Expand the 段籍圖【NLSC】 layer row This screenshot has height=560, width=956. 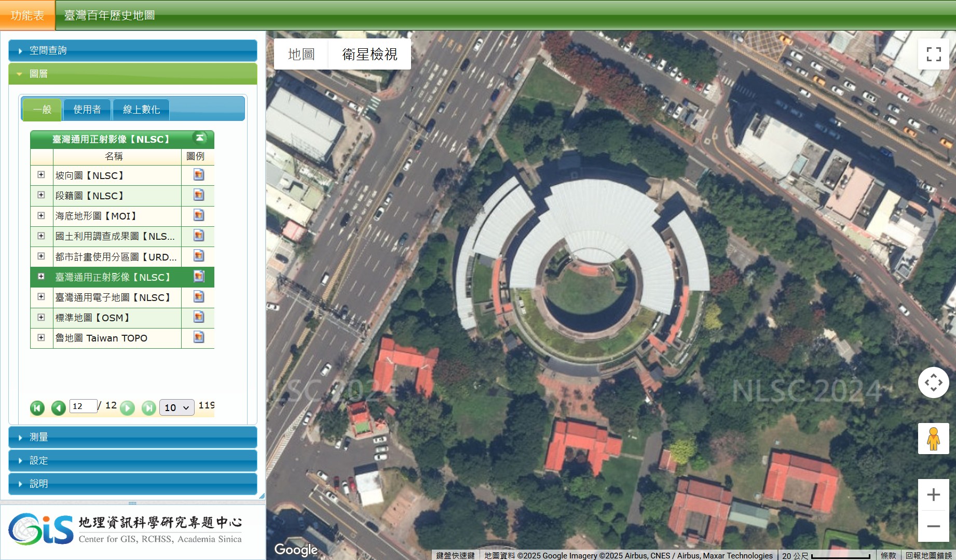41,195
